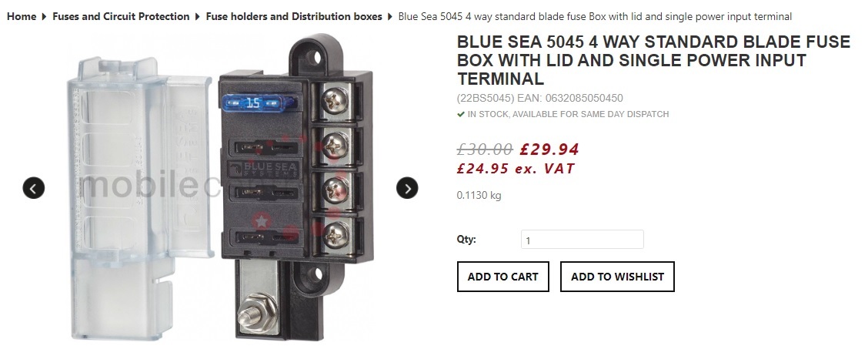Open Fuse holders and Distribution boxes category
The image size is (868, 346).
294,17
